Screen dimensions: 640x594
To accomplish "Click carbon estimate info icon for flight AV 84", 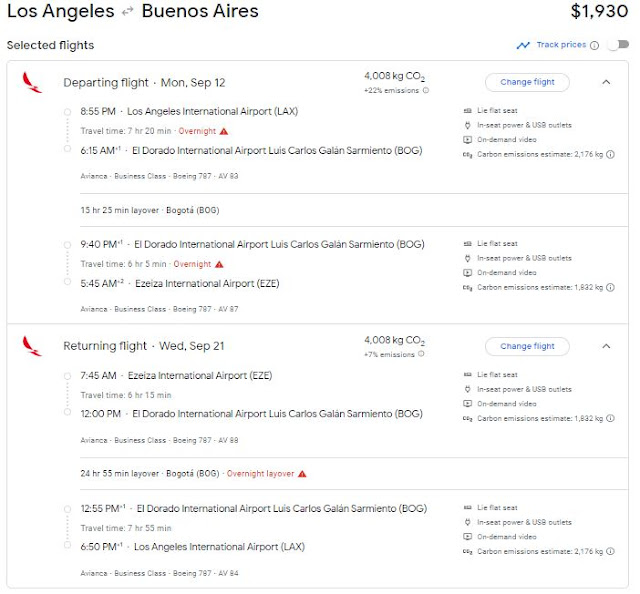I will (611, 551).
